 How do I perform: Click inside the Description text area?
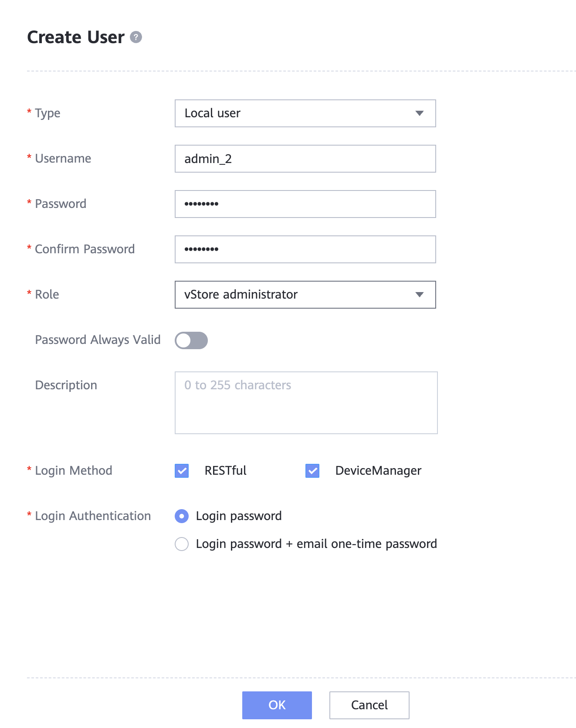click(x=306, y=403)
